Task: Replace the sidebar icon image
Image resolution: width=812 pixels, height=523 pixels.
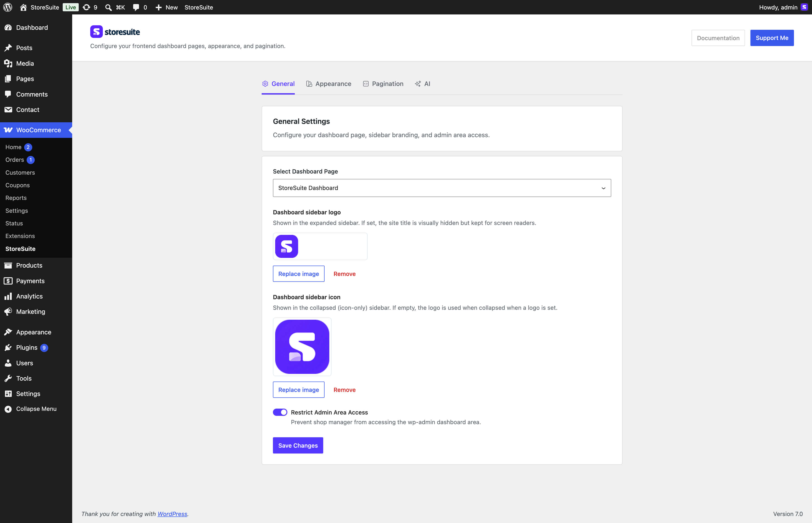Action: [x=298, y=389]
